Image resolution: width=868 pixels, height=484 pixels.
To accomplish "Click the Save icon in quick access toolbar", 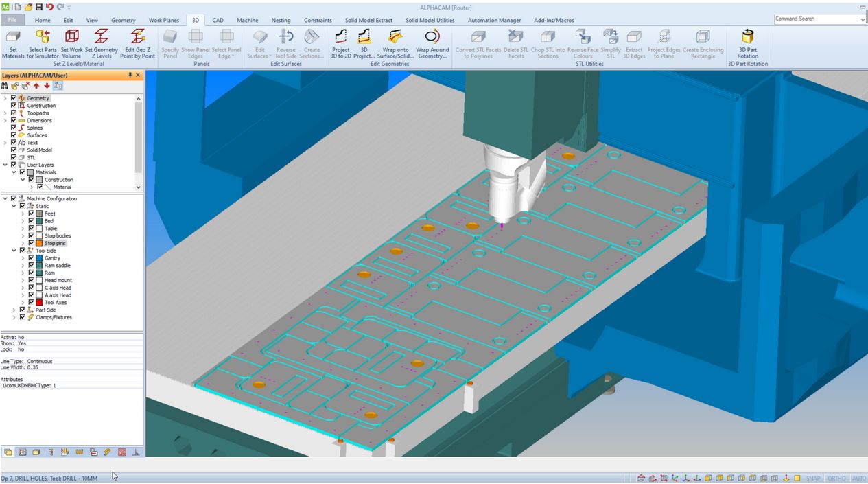I will [38, 7].
